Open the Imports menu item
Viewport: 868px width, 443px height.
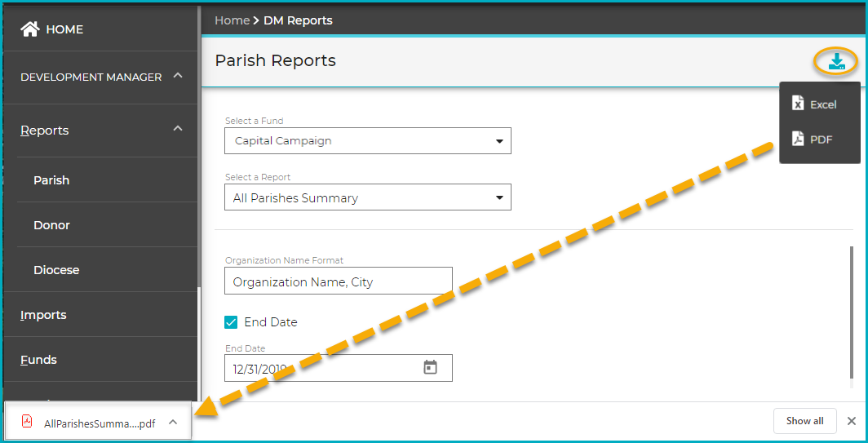[43, 315]
